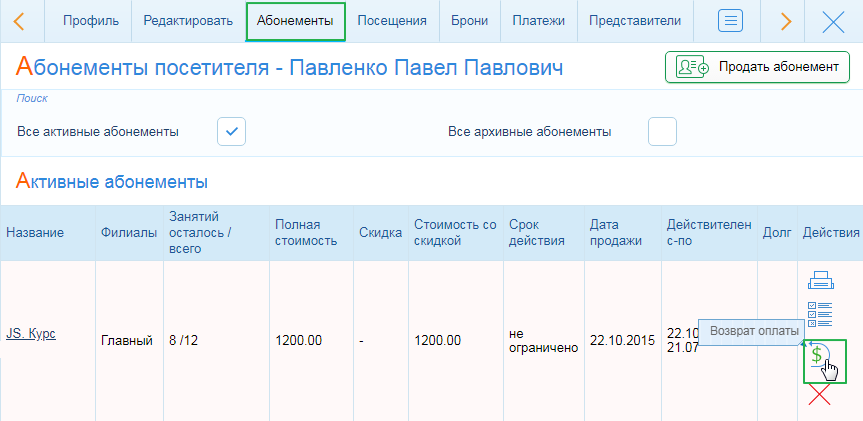Screen dimensions: 863x421
Task: Click the payment refund dollar icon
Action: (818, 356)
